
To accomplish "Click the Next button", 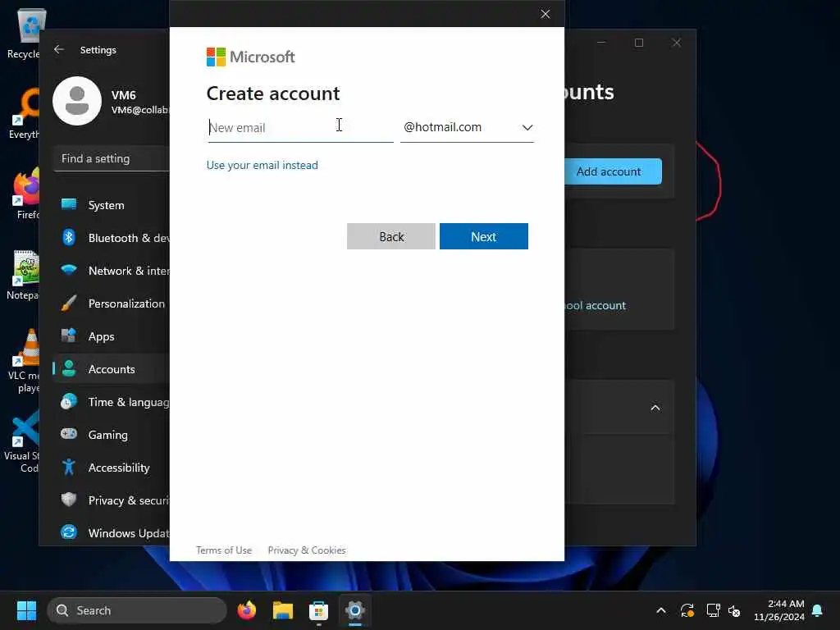I will click(484, 236).
